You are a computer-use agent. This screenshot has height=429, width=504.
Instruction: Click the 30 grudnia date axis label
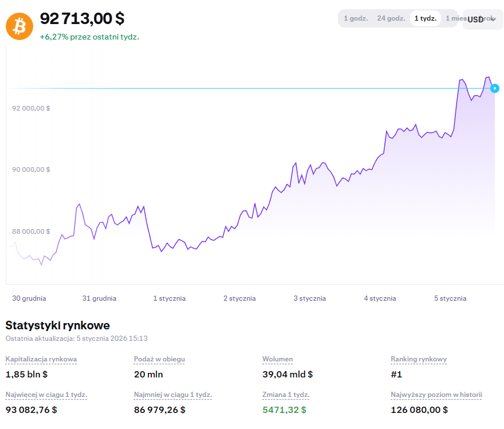tap(29, 298)
